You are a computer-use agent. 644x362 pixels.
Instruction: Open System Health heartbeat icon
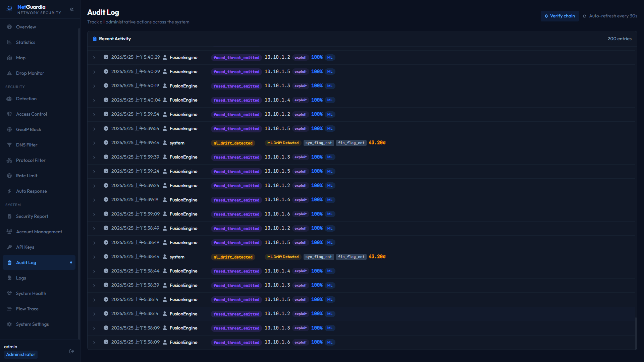point(9,293)
